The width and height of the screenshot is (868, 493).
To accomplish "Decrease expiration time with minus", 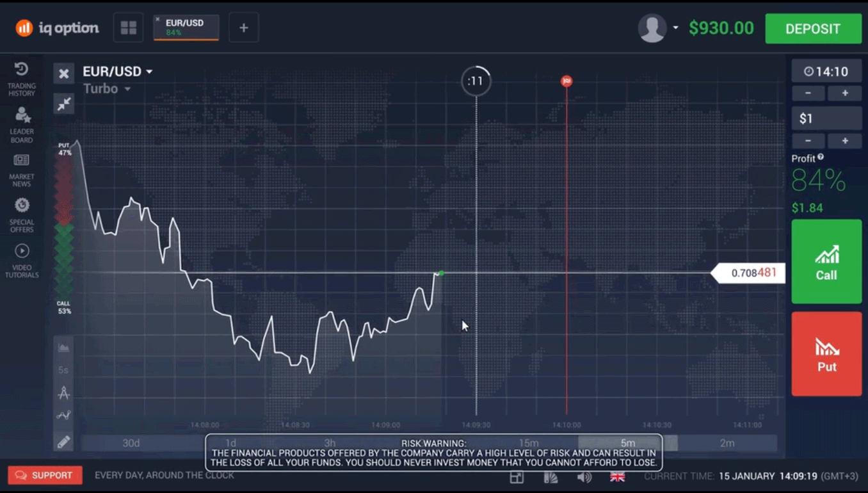I will pos(808,93).
